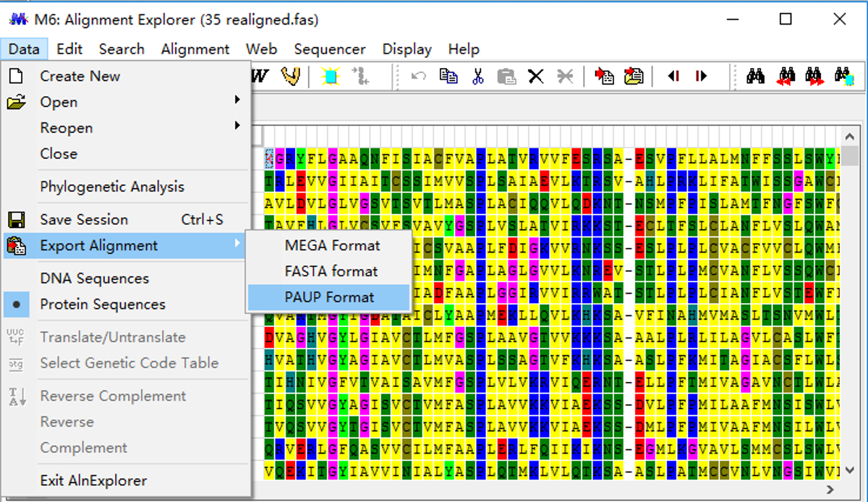Click Phylogenetic Analysis in Data menu
The image size is (868, 502).
click(112, 187)
